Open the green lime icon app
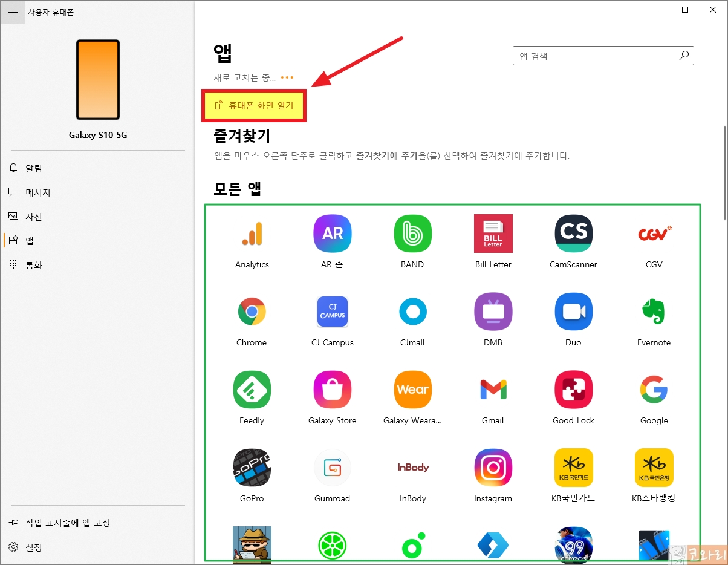Viewport: 728px width, 565px height. click(332, 546)
